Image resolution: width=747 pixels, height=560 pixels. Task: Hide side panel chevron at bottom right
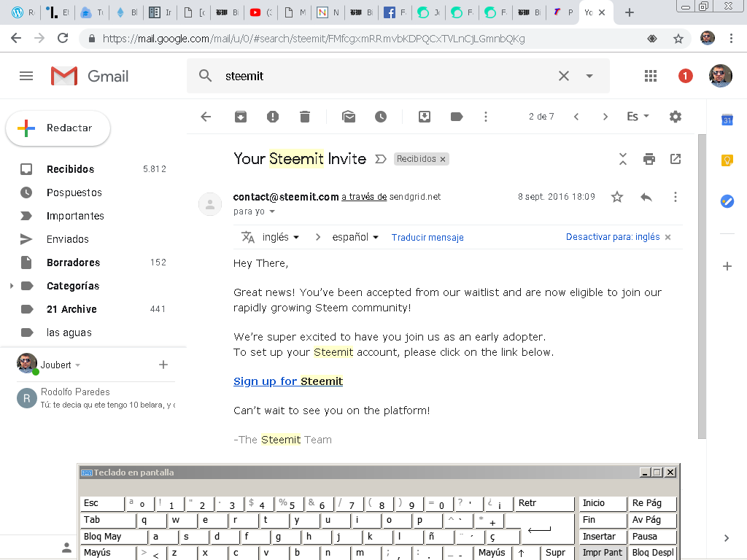click(727, 538)
